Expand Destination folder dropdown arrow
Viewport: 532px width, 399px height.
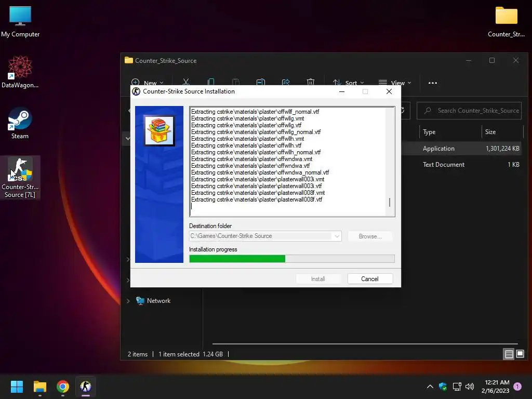(x=337, y=236)
